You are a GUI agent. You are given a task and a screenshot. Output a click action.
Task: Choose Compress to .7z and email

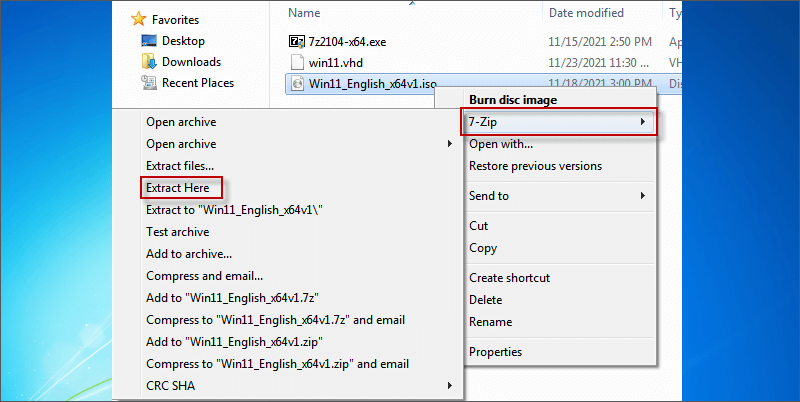tap(276, 320)
